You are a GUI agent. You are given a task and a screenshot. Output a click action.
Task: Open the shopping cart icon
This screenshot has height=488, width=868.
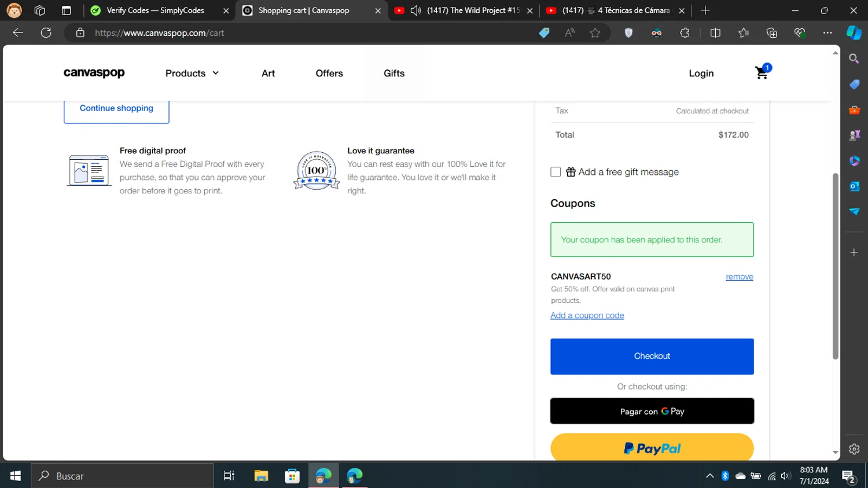[763, 72]
